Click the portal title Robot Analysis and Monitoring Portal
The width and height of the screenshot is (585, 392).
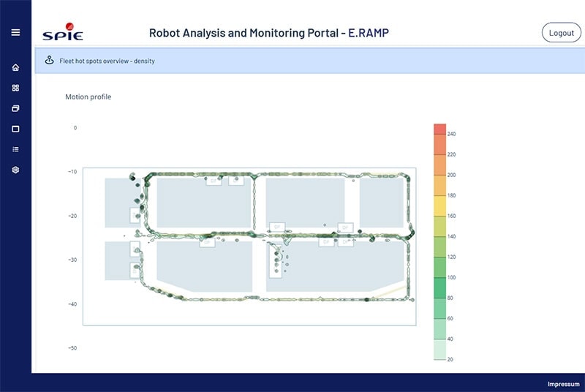(268, 33)
